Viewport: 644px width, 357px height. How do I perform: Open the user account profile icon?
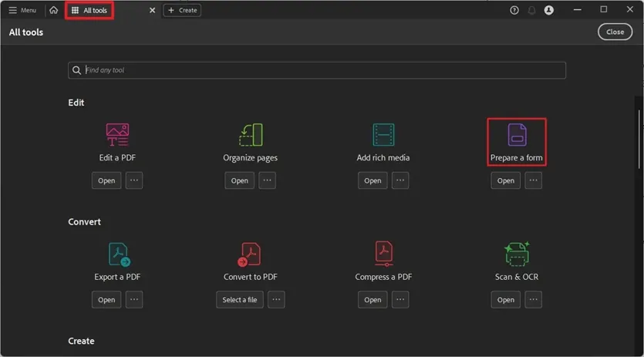(548, 10)
